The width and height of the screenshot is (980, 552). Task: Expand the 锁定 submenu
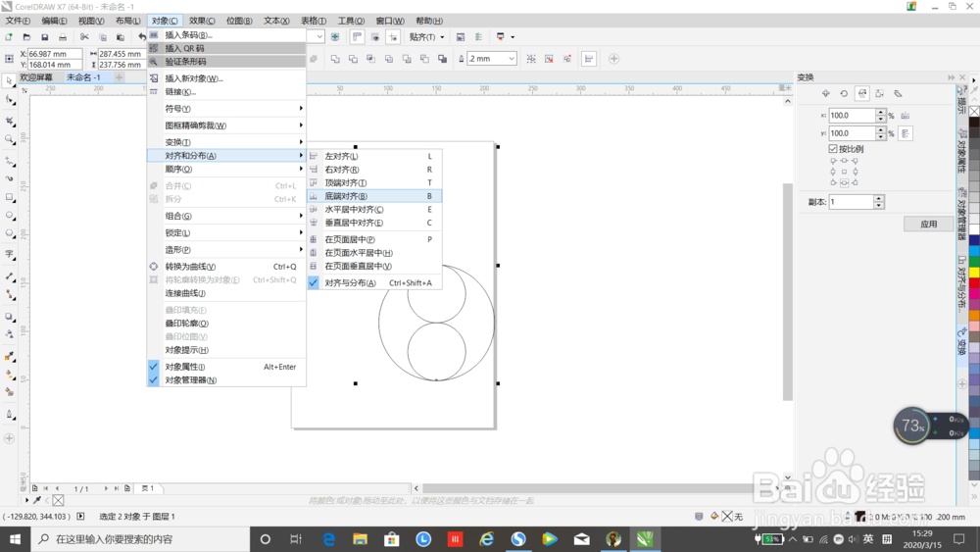(226, 233)
